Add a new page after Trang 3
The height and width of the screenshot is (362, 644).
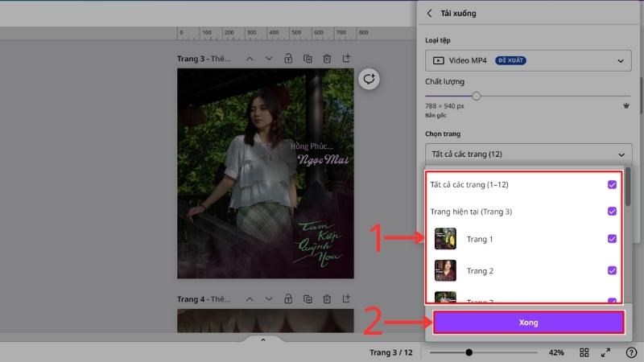[346, 59]
